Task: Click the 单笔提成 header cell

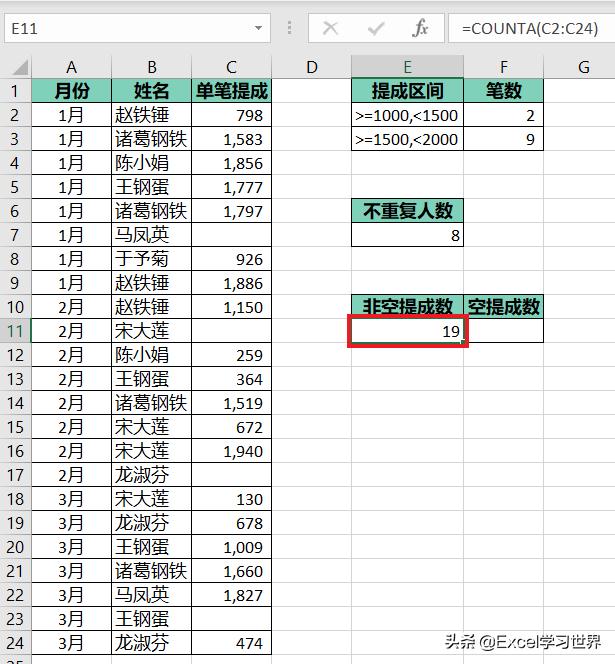Action: [231, 91]
